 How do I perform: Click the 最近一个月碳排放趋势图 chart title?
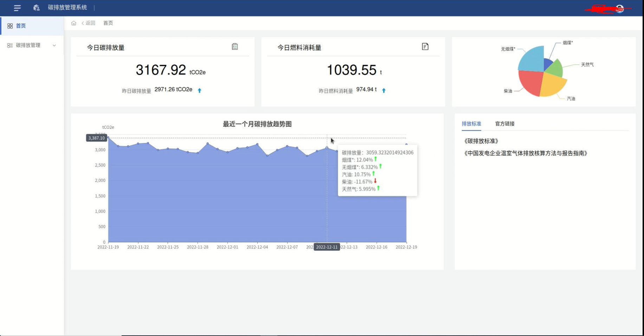(x=257, y=124)
